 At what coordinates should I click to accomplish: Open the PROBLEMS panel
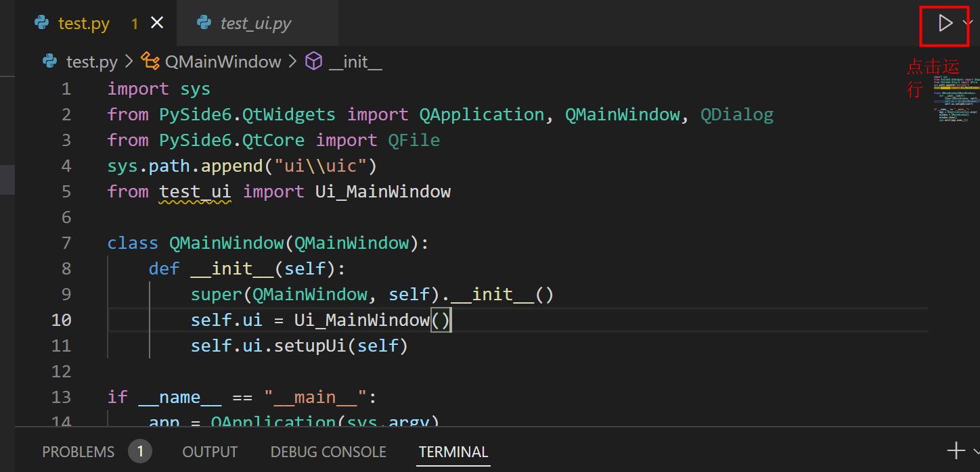[78, 451]
